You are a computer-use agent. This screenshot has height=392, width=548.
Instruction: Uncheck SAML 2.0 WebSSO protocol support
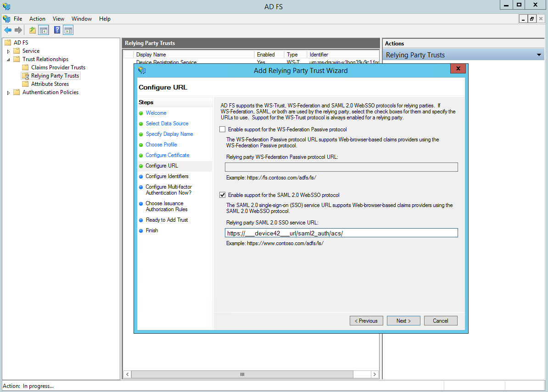[223, 195]
